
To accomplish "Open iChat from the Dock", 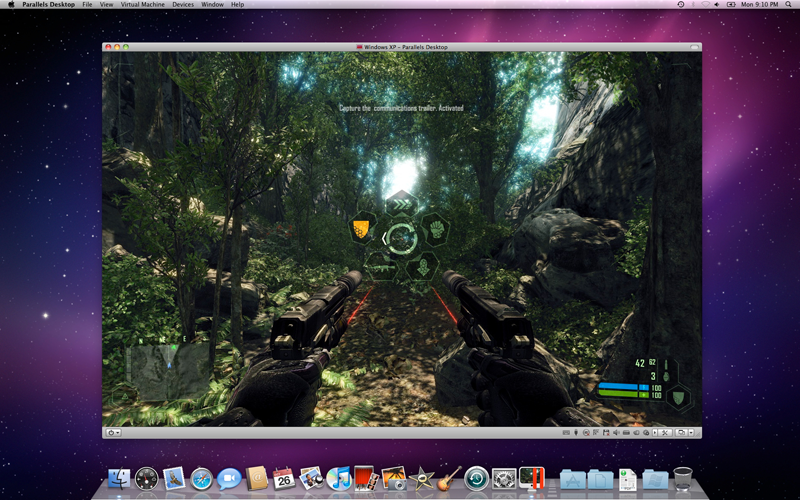I will tap(229, 479).
